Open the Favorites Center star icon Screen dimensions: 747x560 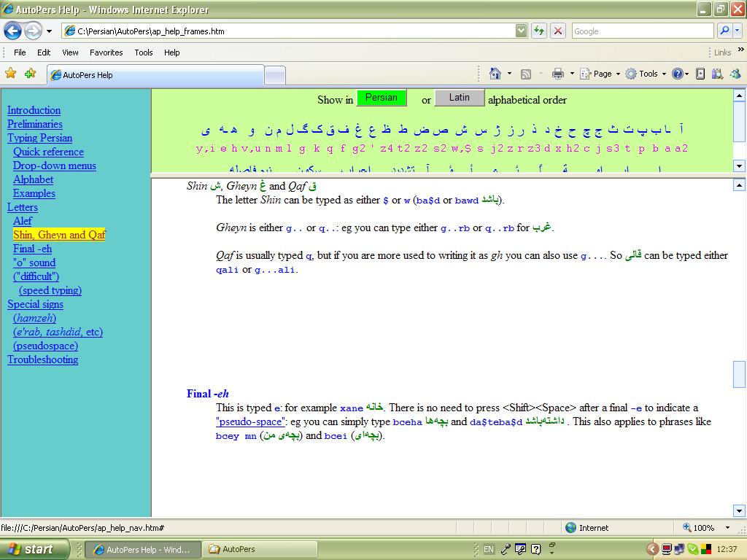click(x=11, y=74)
